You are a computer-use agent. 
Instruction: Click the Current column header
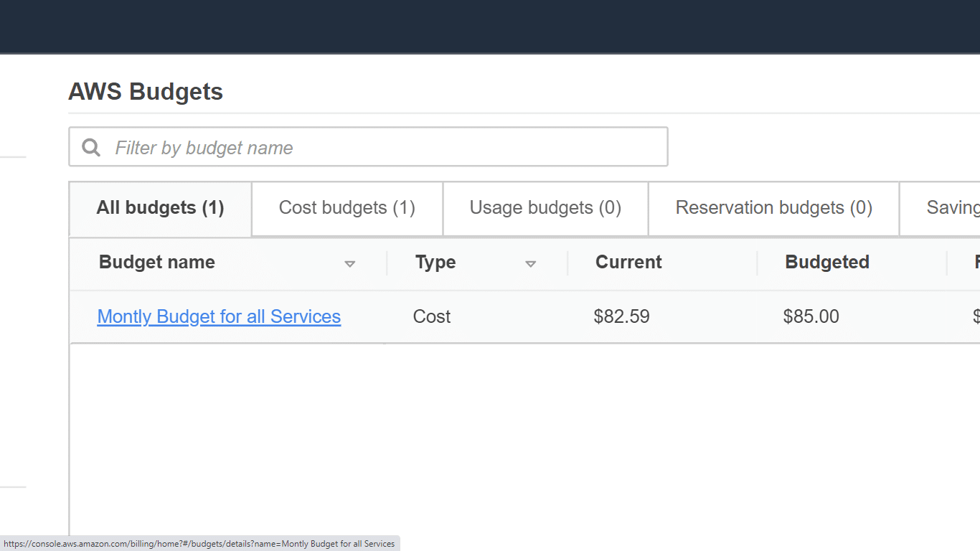click(x=628, y=262)
